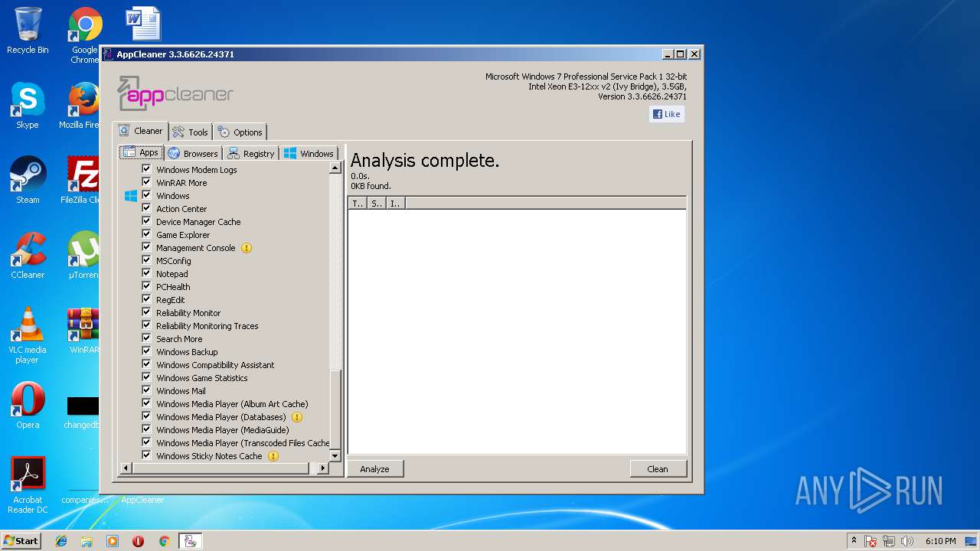Click the list's scroll right arrow
The image size is (980, 551).
[x=323, y=468]
